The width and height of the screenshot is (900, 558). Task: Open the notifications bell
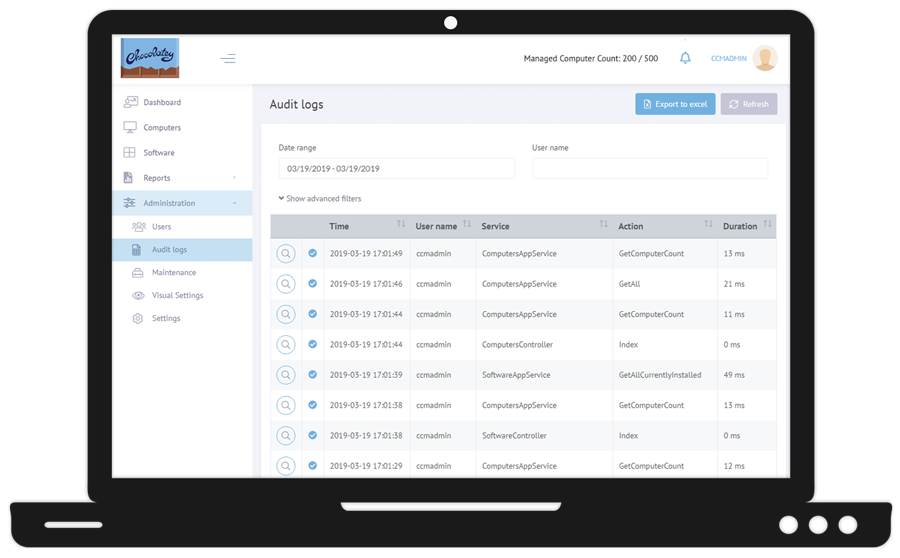coord(685,58)
